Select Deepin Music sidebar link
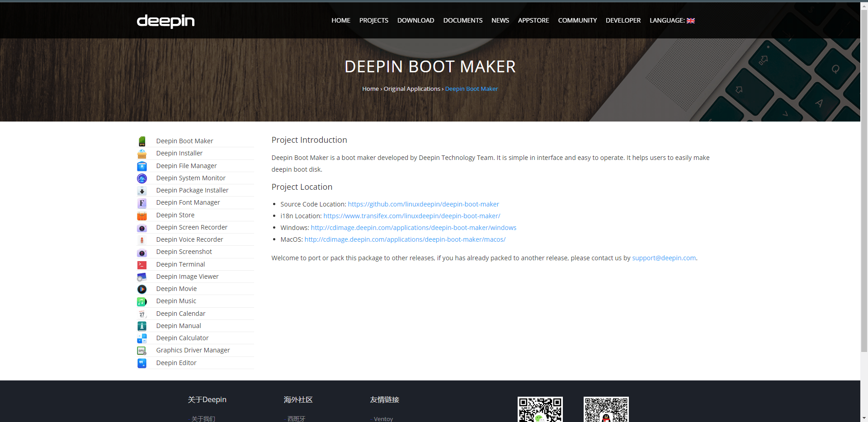Screen dimensions: 868x422 (x=176, y=301)
